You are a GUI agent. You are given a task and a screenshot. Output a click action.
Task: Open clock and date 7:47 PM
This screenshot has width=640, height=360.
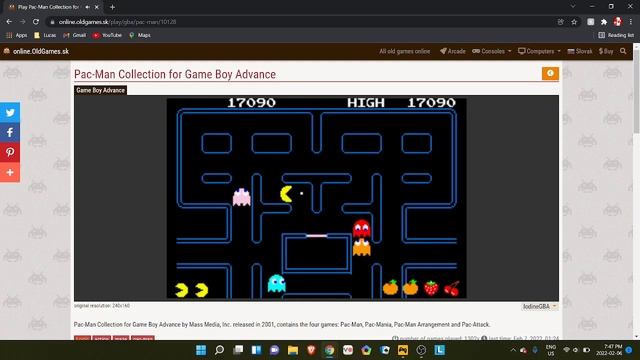609,350
